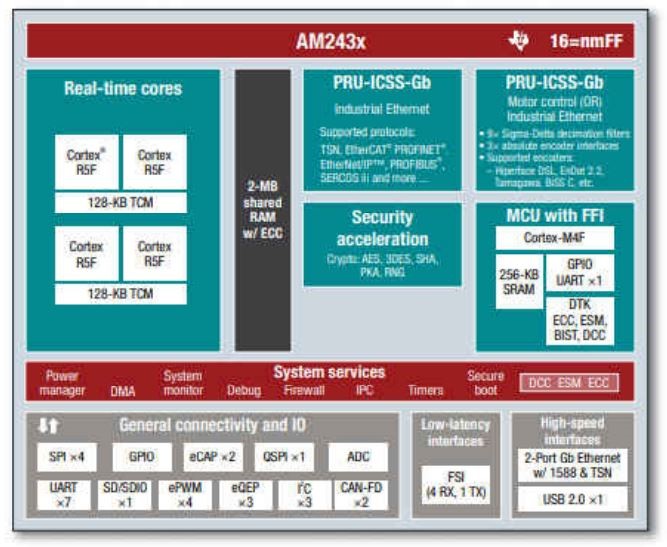Click the GPIO UART ×1 box in MCU
Viewport: 667px width, 547px height.
click(580, 273)
